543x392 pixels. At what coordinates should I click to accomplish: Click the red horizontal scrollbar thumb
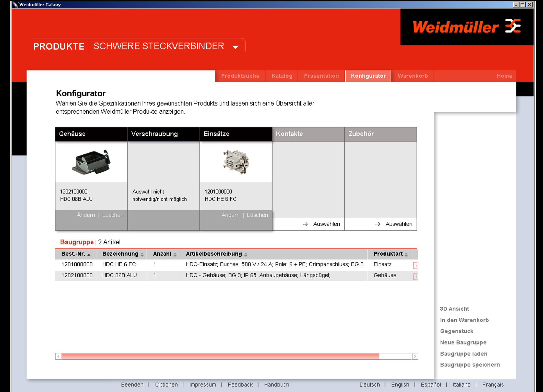click(220, 356)
